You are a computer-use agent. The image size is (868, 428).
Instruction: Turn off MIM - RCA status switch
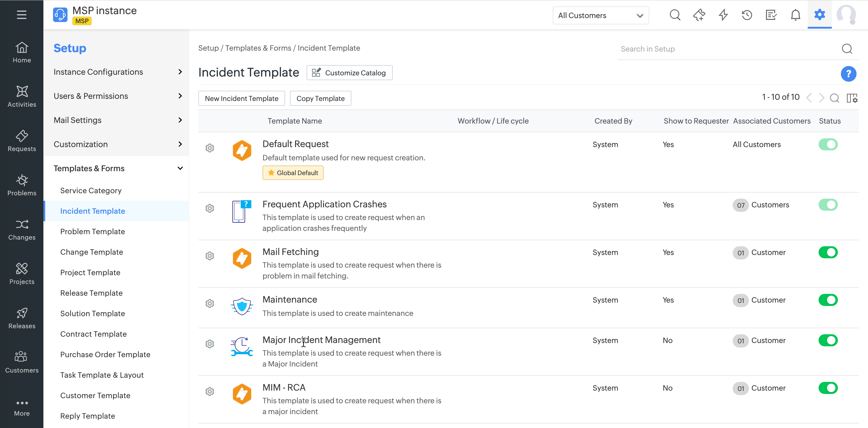(x=828, y=388)
